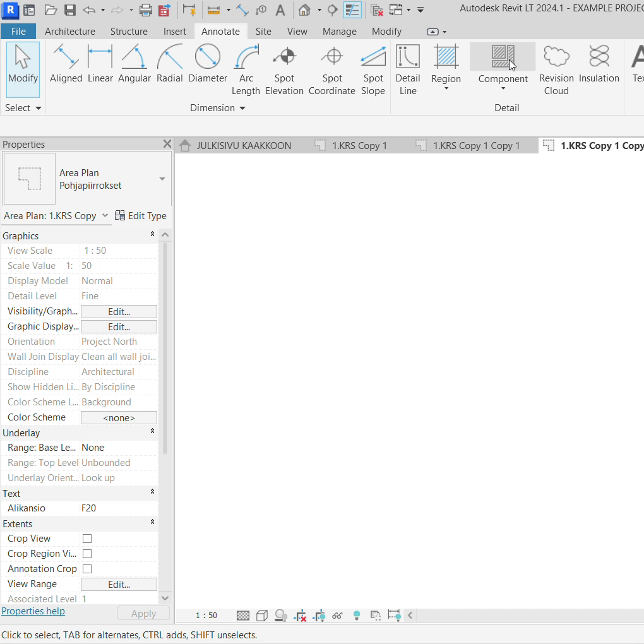
Task: Click the Insulation tool
Action: [x=599, y=66]
